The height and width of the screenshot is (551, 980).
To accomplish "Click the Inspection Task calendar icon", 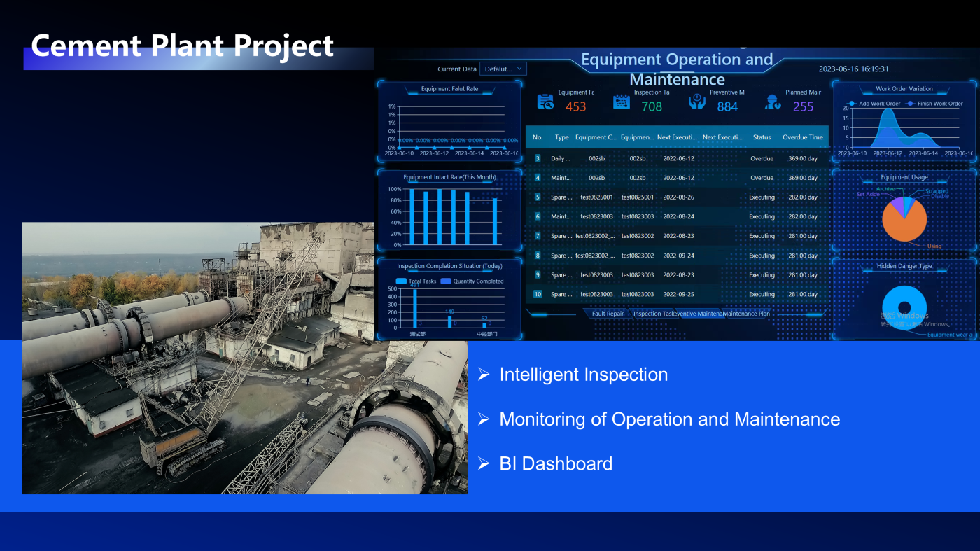I will 621,102.
